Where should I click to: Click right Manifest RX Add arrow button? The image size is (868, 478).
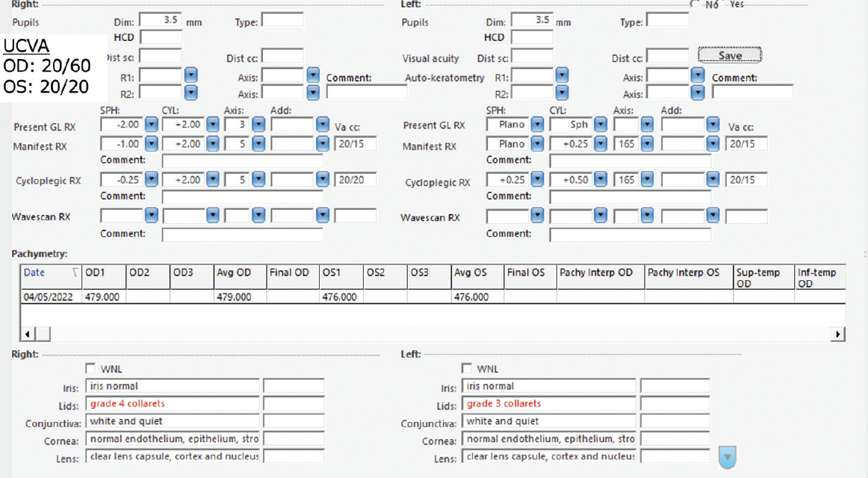point(322,143)
